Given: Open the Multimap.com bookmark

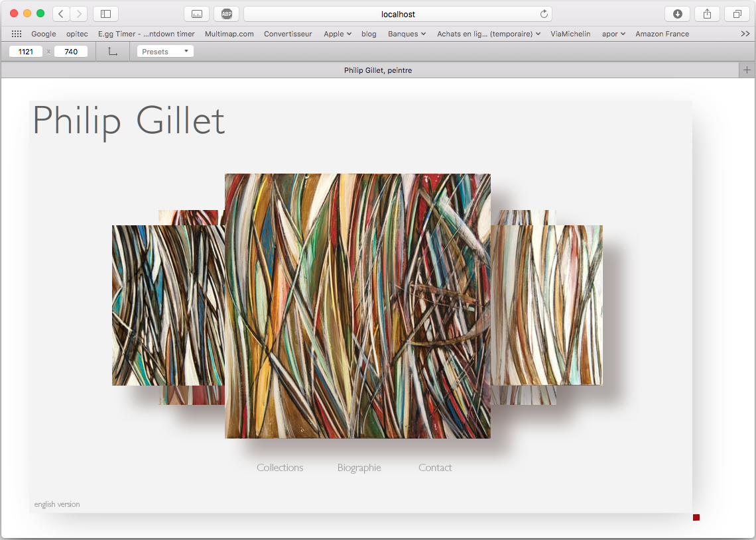Looking at the screenshot, I should (x=229, y=34).
